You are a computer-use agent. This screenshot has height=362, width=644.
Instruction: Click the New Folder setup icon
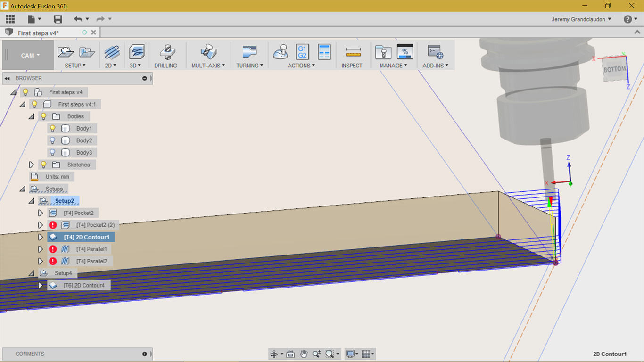(87, 52)
